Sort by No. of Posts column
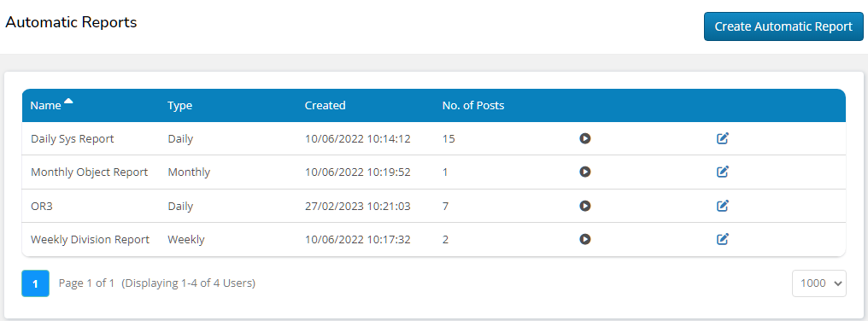Screen dimensions: 868x321 coord(473,105)
